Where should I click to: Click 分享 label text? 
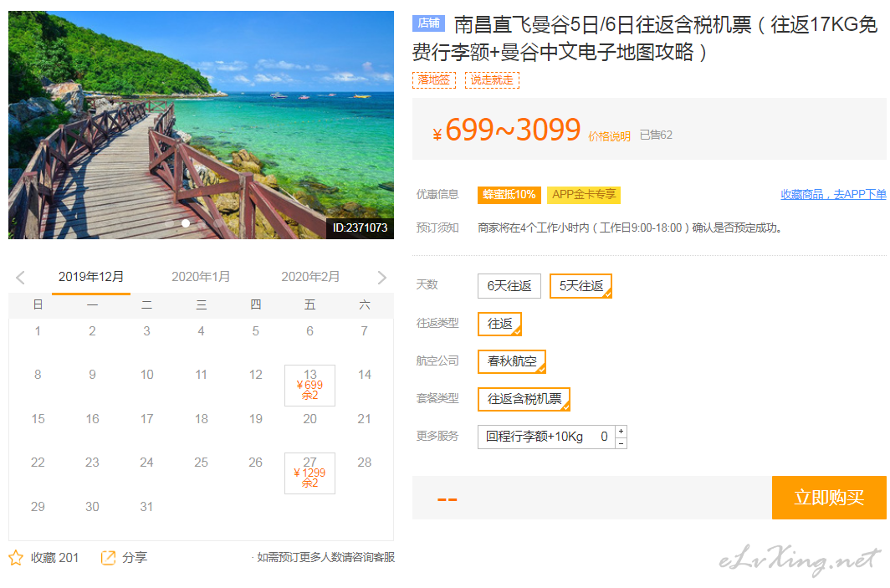(x=135, y=557)
